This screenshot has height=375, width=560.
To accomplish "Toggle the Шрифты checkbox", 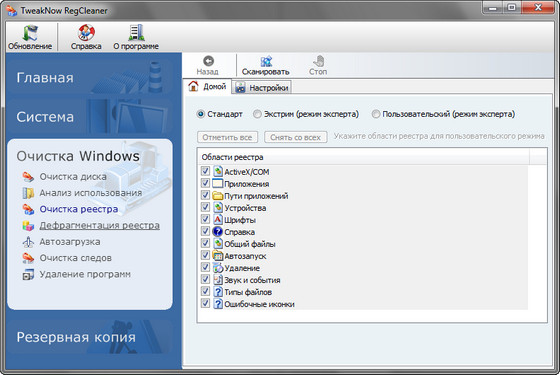I will point(205,219).
